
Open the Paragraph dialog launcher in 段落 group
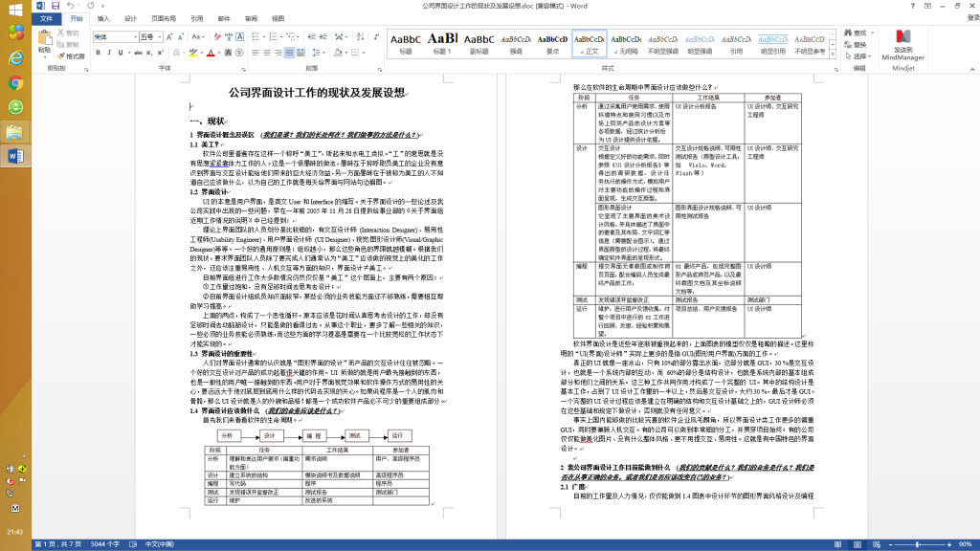(379, 69)
